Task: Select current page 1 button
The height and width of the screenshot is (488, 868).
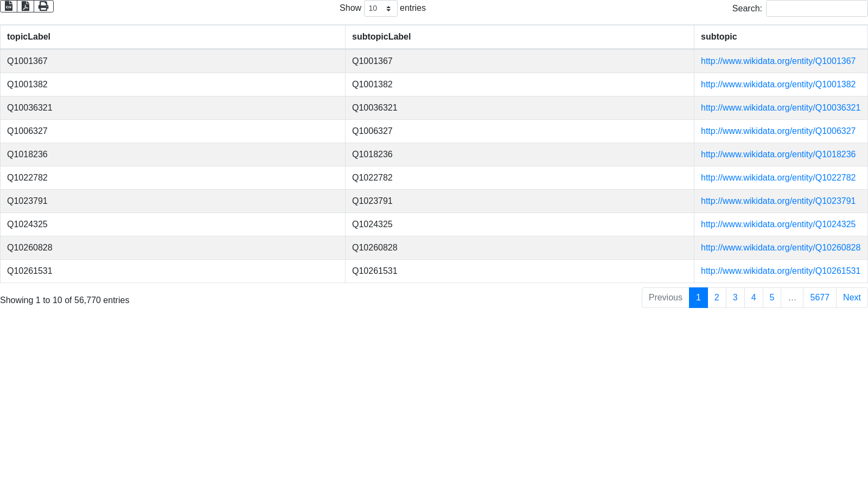Action: (698, 298)
